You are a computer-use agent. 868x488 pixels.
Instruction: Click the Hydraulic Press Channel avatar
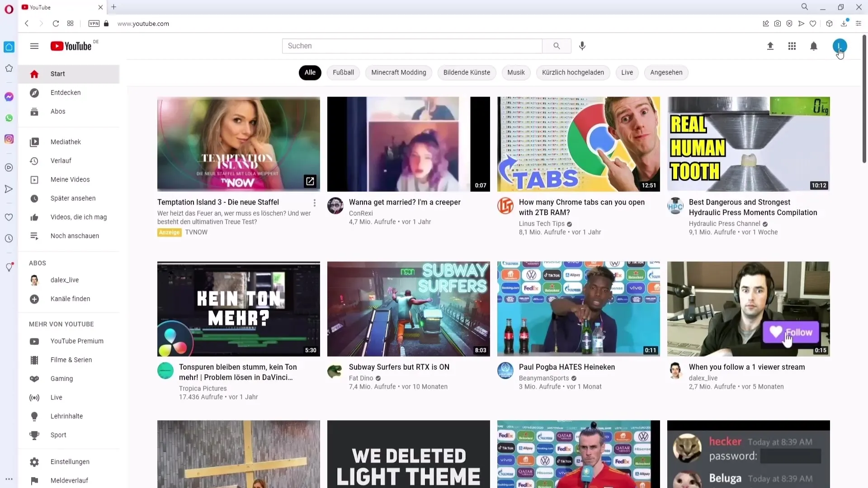[675, 206]
